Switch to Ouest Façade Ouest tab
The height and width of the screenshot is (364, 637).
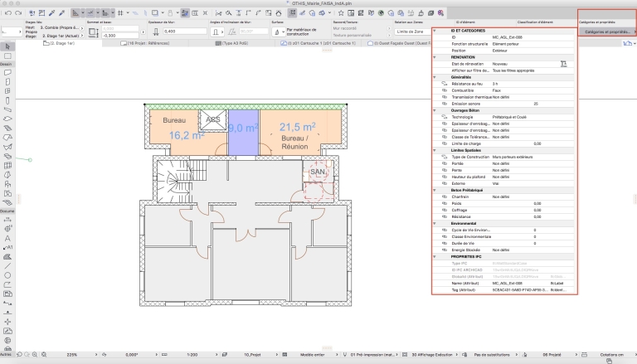(396, 43)
